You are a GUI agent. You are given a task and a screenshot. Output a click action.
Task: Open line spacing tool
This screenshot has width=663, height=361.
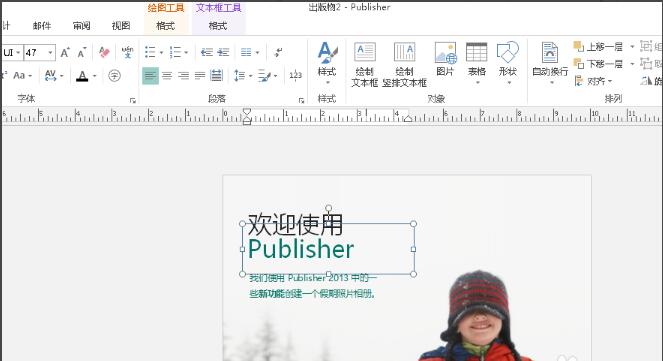[x=239, y=76]
